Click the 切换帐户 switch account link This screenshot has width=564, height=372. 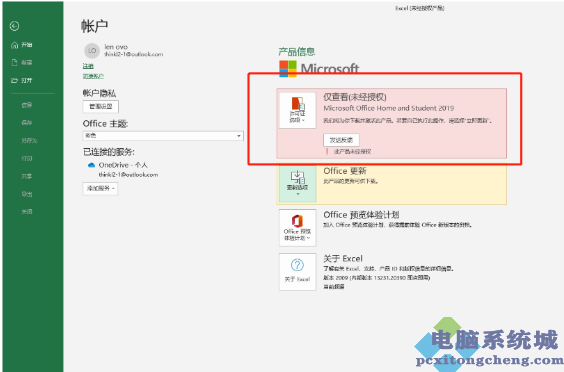[93, 76]
